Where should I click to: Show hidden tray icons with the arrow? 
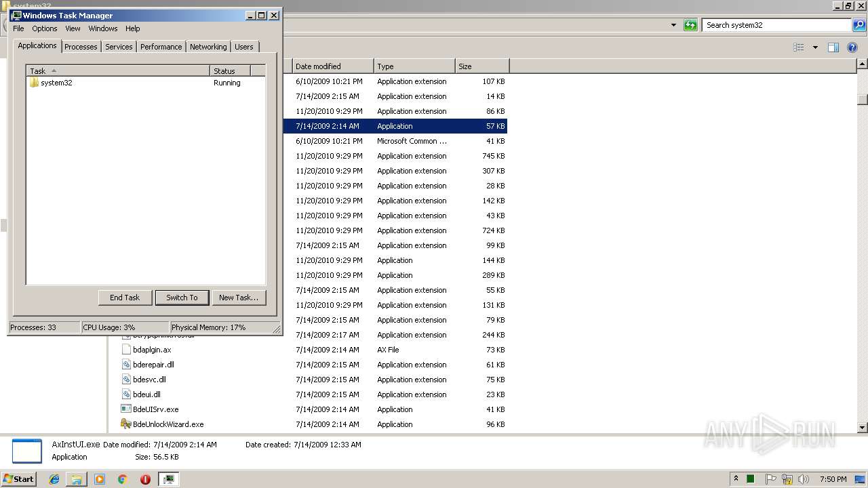(736, 479)
